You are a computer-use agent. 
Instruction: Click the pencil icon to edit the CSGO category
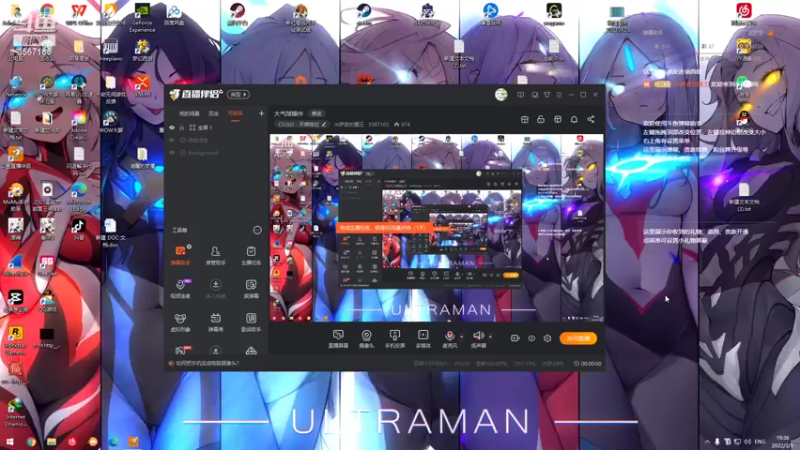pyautogui.click(x=324, y=124)
